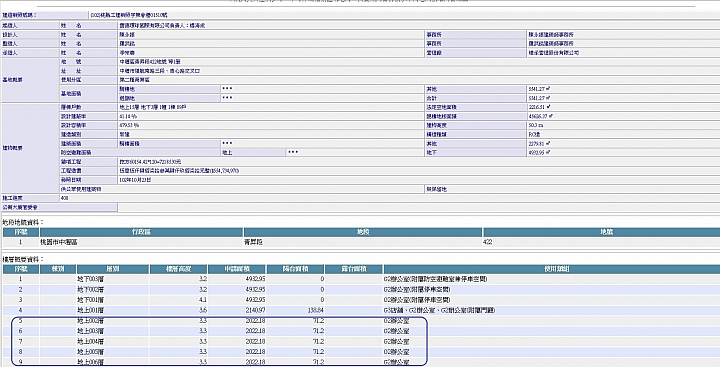The width and height of the screenshot is (720, 367).
Task: Select the value 2216.51 ㎡
Action: [x=539, y=107]
